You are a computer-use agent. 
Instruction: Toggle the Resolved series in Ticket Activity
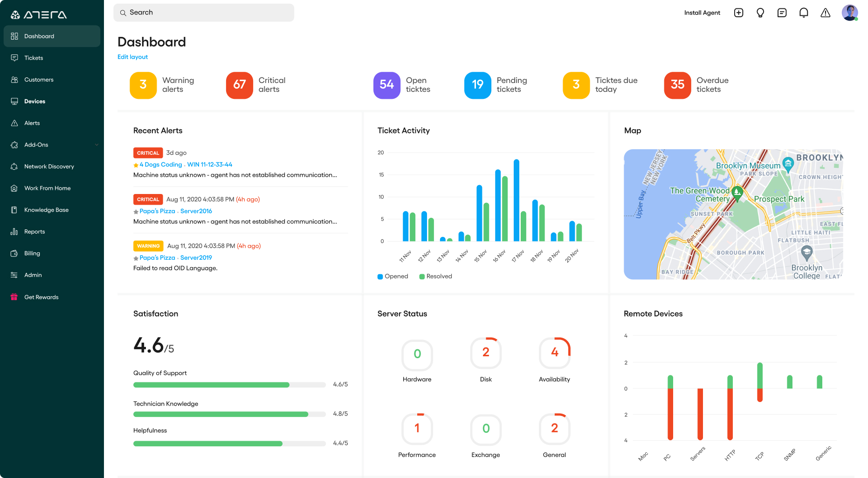pyautogui.click(x=435, y=276)
